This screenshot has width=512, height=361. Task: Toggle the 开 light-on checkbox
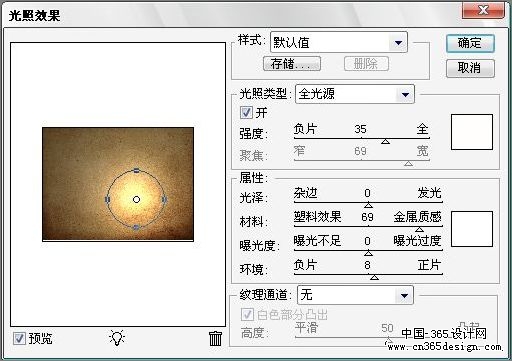coord(246,113)
